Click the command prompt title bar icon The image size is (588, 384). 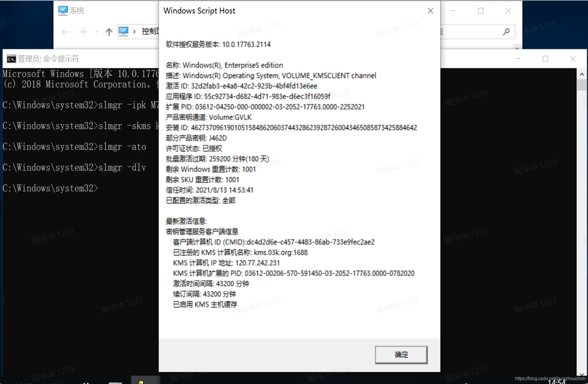11,59
